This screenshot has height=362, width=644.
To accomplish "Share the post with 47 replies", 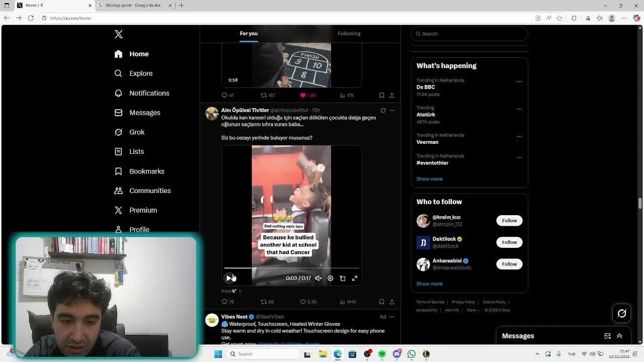I will click(392, 95).
